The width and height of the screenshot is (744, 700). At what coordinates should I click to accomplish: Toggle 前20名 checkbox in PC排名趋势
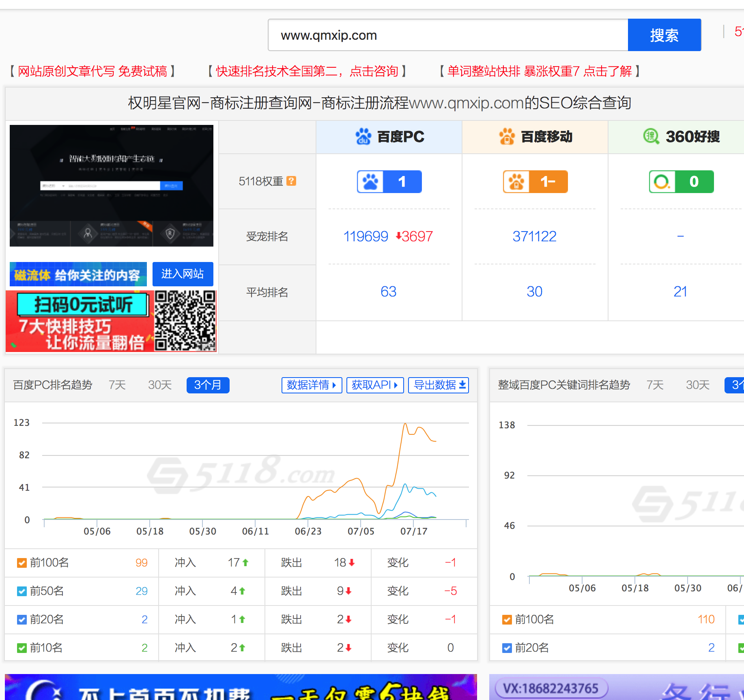pos(22,620)
